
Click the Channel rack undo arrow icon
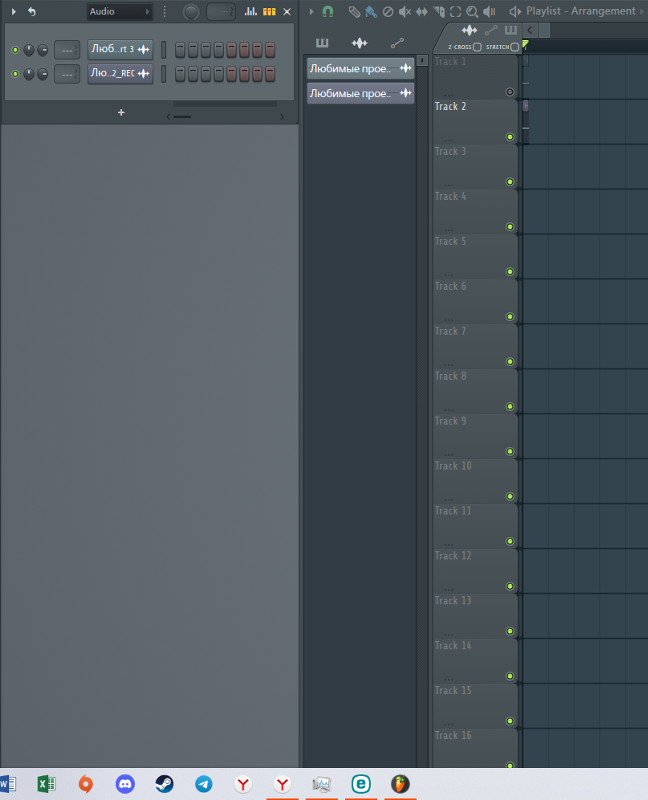(32, 11)
